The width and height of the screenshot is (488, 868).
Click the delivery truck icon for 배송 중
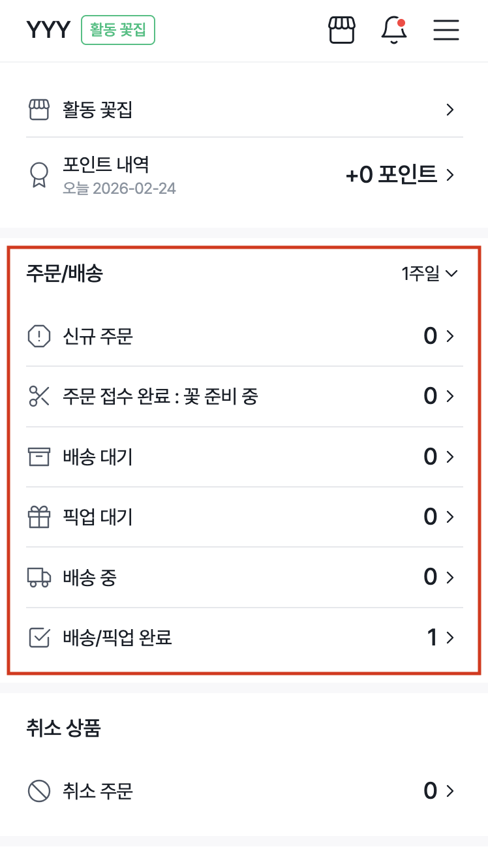click(x=39, y=576)
